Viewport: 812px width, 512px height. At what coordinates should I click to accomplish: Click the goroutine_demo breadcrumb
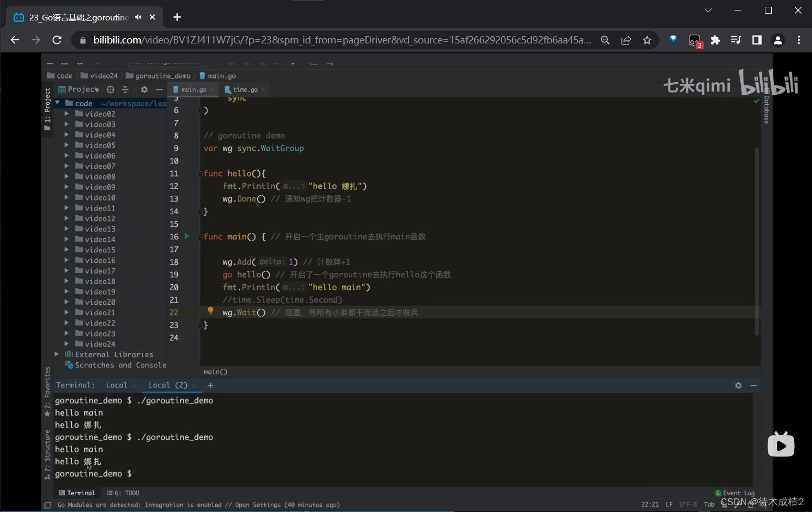click(158, 76)
